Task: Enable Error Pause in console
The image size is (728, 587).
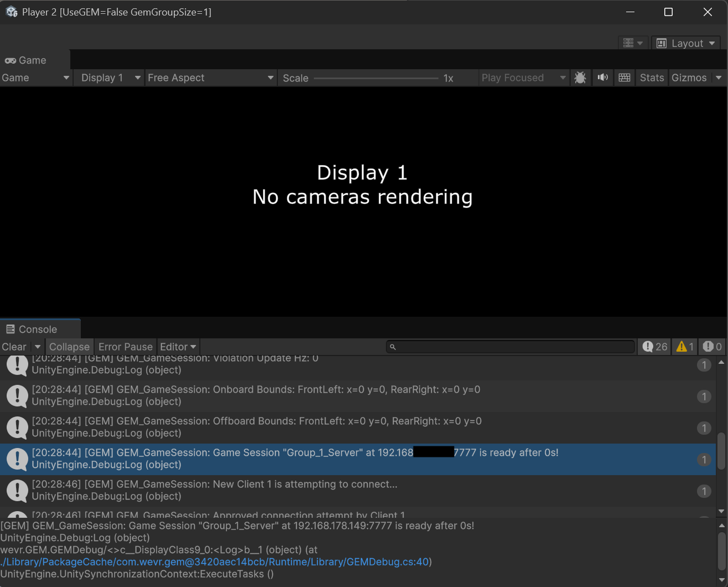Action: point(125,347)
